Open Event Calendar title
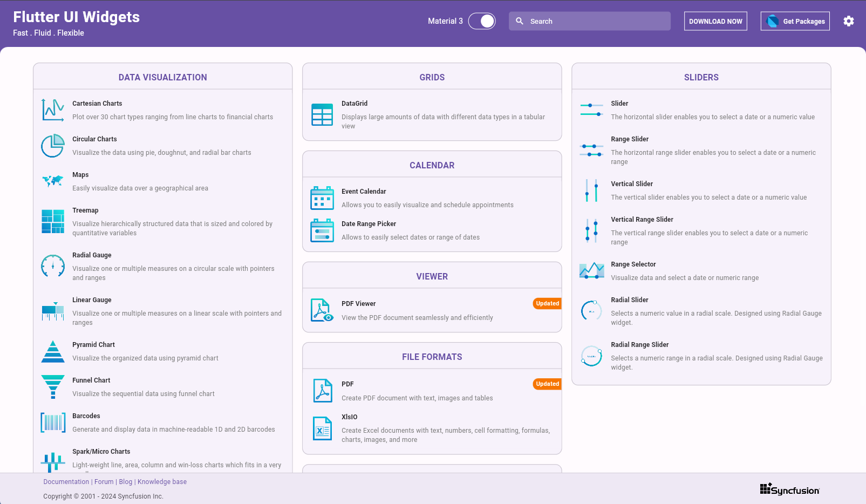This screenshot has width=866, height=504. (x=364, y=192)
